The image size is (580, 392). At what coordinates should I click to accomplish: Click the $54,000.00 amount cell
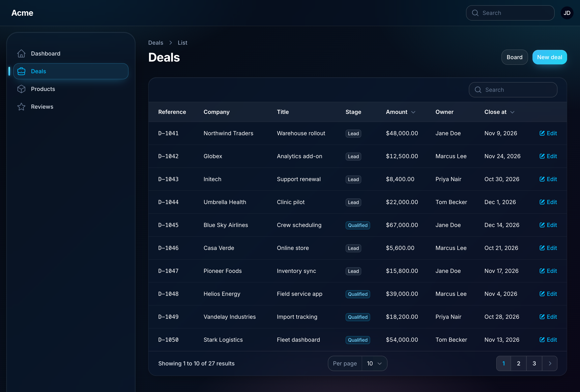[402, 340]
